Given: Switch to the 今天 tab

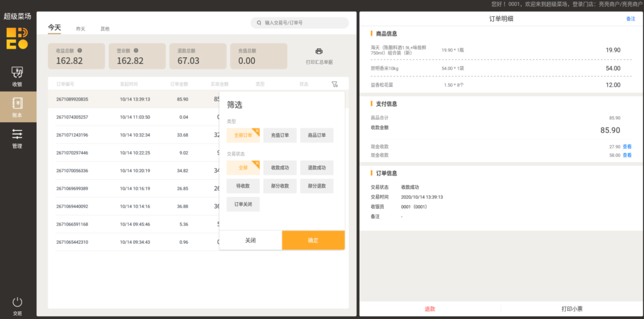Looking at the screenshot, I should coord(54,28).
